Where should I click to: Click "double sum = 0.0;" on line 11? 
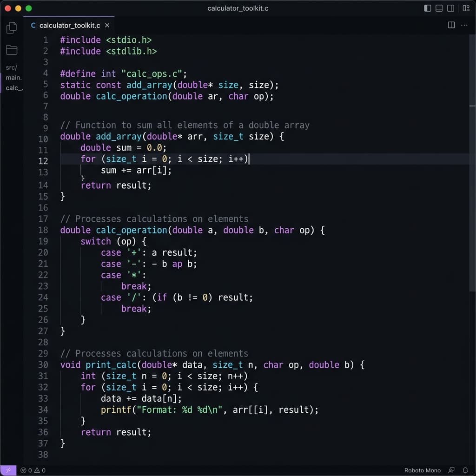click(x=124, y=148)
